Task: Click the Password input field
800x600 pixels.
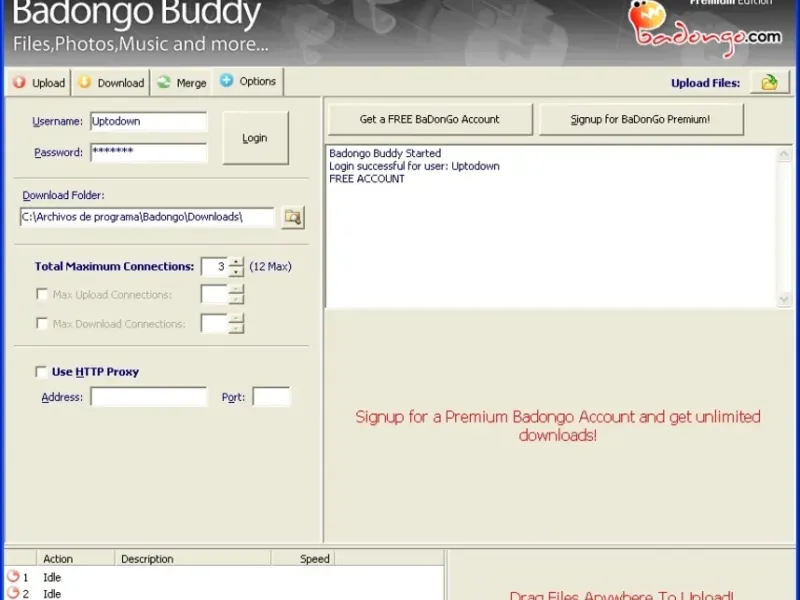Action: 148,152
